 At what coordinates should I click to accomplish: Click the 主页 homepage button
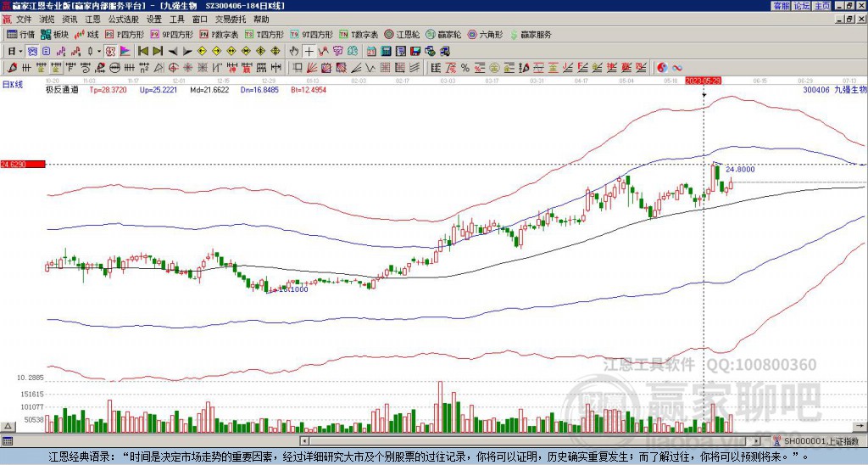pos(822,6)
